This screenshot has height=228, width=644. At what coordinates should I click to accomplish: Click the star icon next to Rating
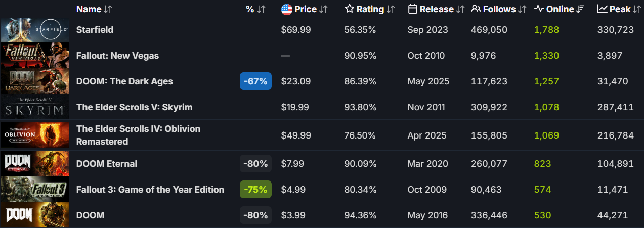(349, 9)
